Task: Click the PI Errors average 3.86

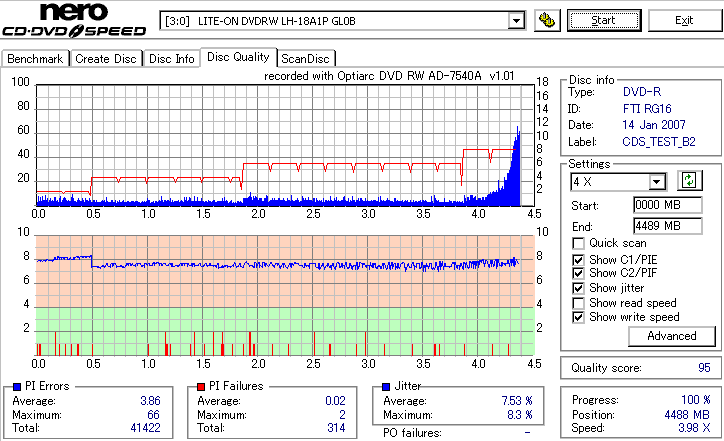Action: [x=150, y=401]
